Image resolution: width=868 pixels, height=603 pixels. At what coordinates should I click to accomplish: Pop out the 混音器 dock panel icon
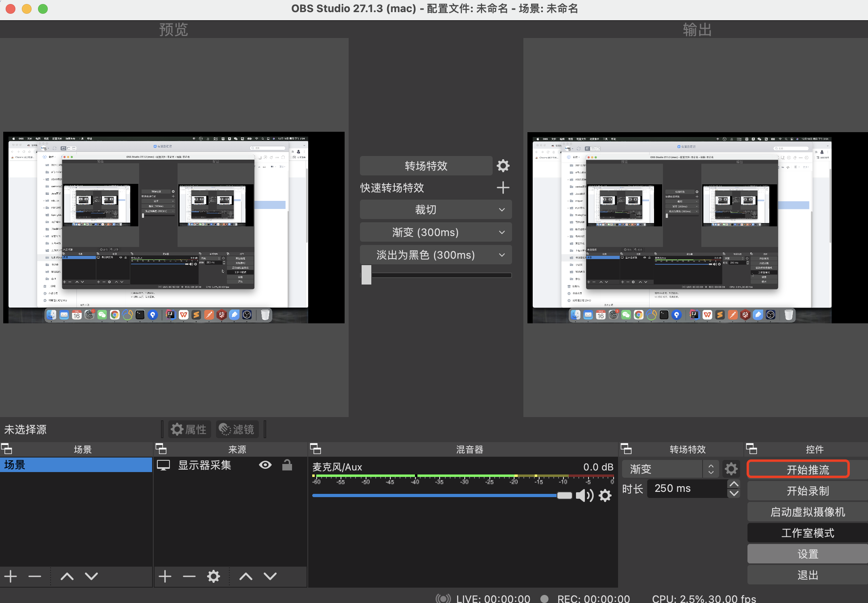[x=315, y=449]
